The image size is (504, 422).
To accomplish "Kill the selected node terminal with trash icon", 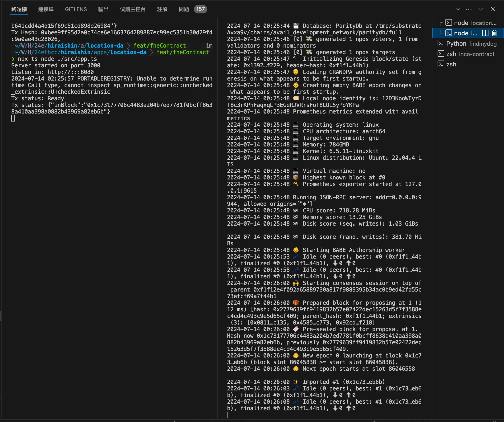I will [494, 33].
